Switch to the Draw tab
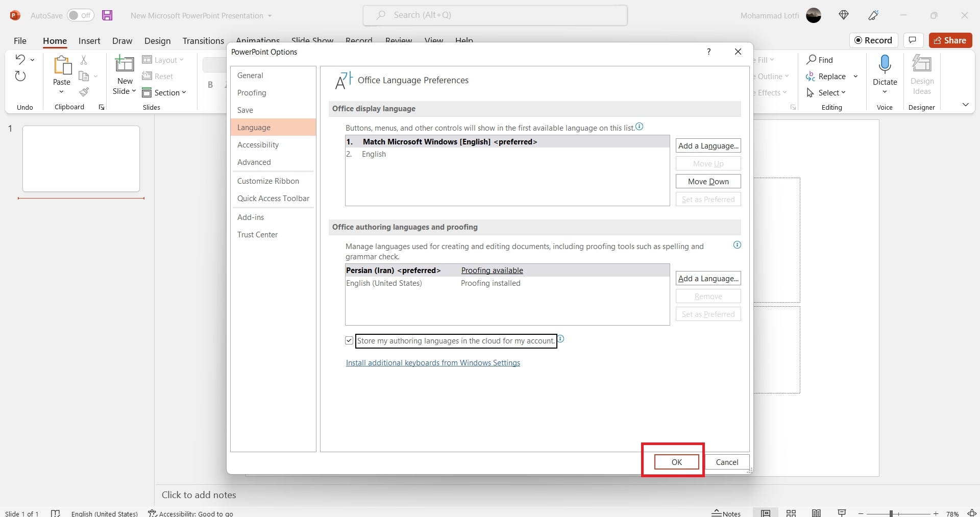Image resolution: width=980 pixels, height=517 pixels. coord(122,41)
